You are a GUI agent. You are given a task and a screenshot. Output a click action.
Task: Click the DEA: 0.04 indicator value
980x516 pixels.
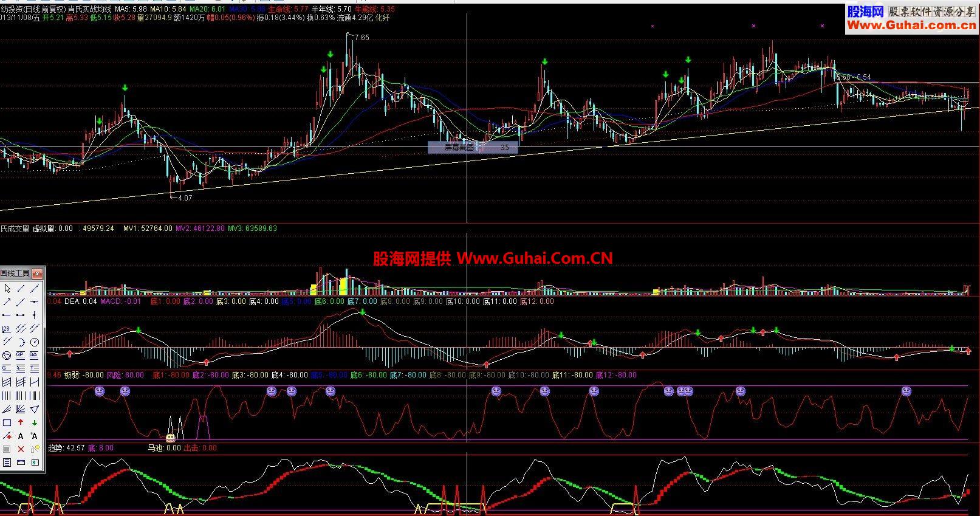[x=81, y=301]
